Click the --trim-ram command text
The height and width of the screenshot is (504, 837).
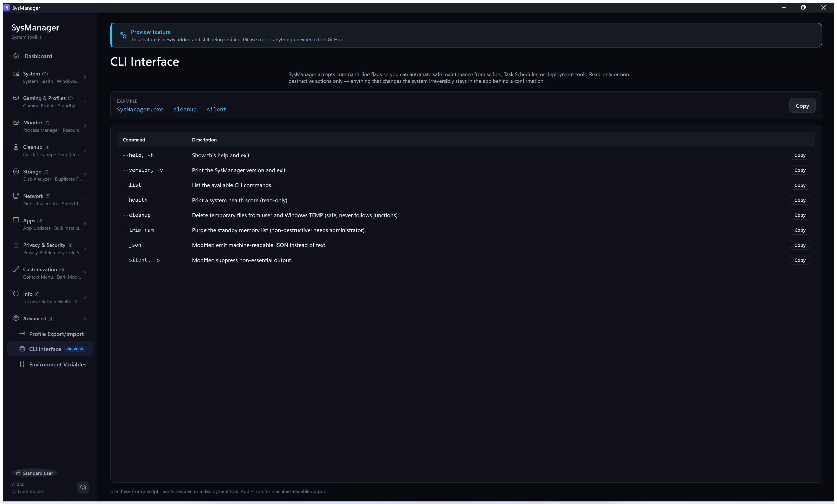[x=138, y=230]
